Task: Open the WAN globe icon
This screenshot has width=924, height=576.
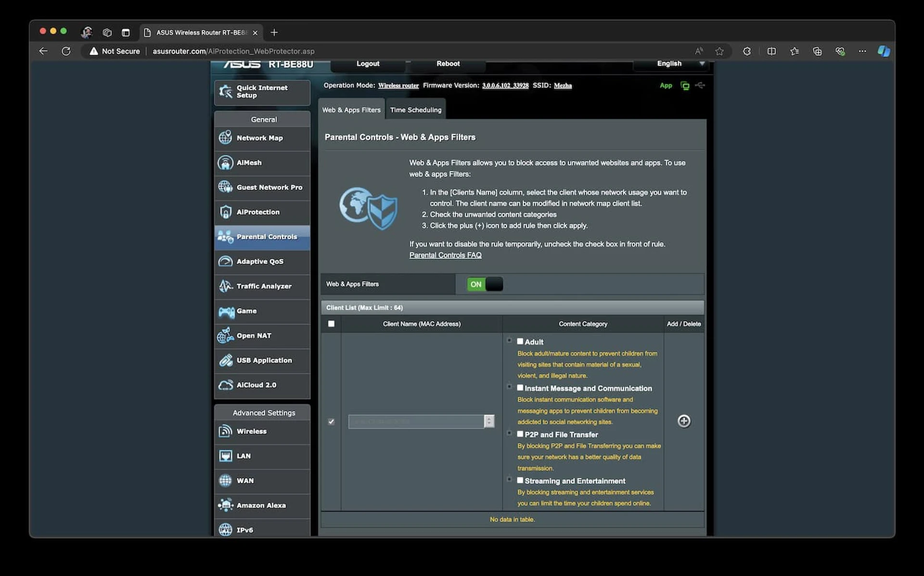Action: pyautogui.click(x=225, y=480)
